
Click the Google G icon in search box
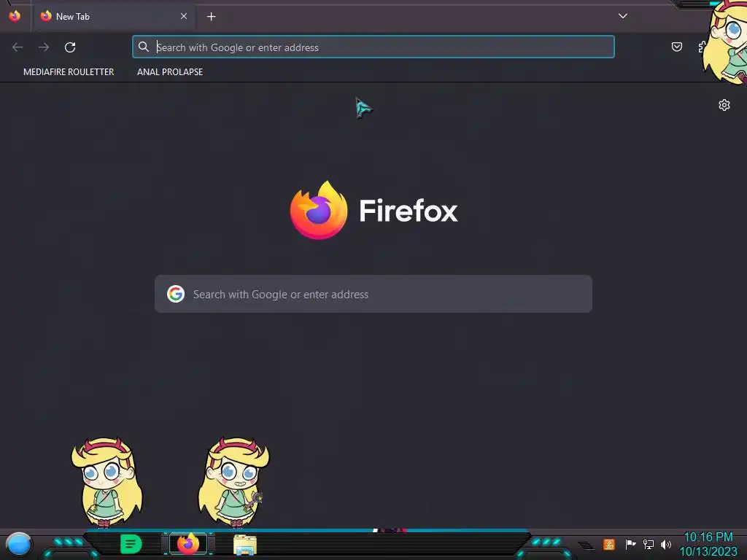[176, 294]
